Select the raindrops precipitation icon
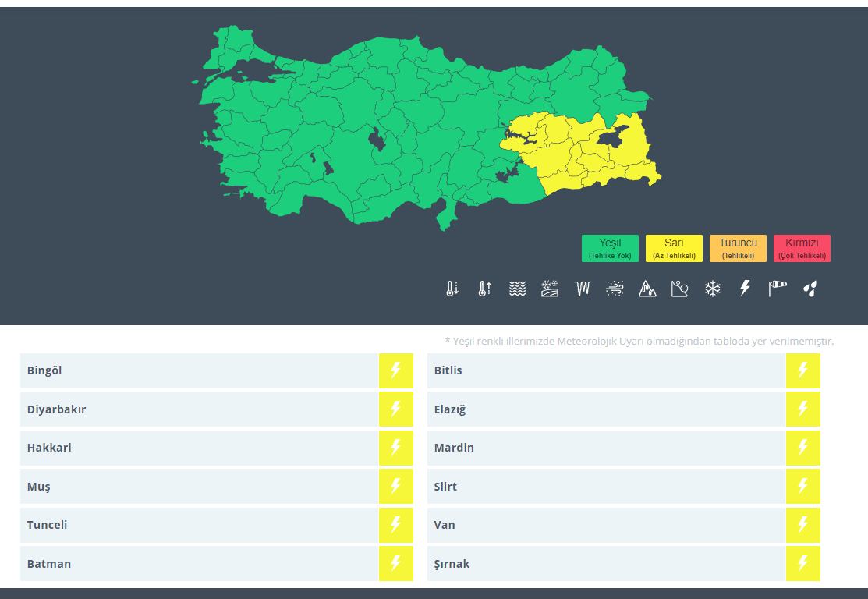The height and width of the screenshot is (599, 868). coord(810,289)
